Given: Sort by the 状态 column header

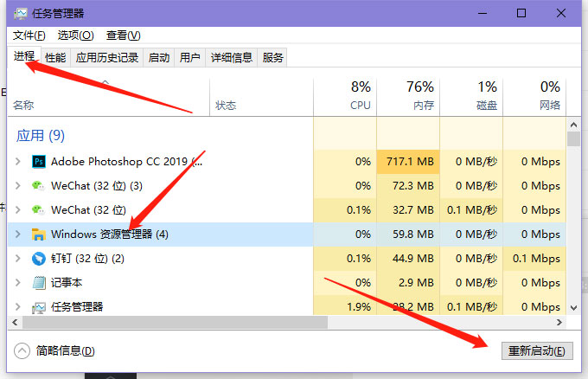Looking at the screenshot, I should 261,97.
